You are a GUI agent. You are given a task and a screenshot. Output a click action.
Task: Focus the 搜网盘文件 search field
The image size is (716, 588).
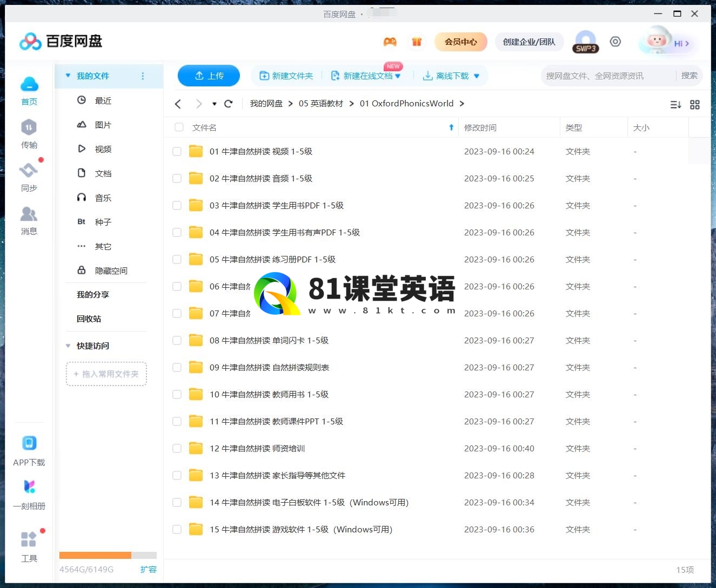coord(608,76)
